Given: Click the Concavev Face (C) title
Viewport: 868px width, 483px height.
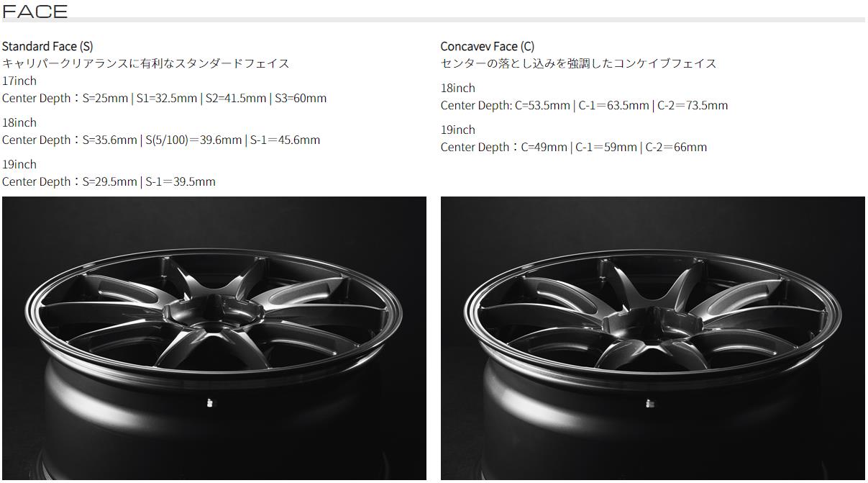Looking at the screenshot, I should pyautogui.click(x=487, y=46).
